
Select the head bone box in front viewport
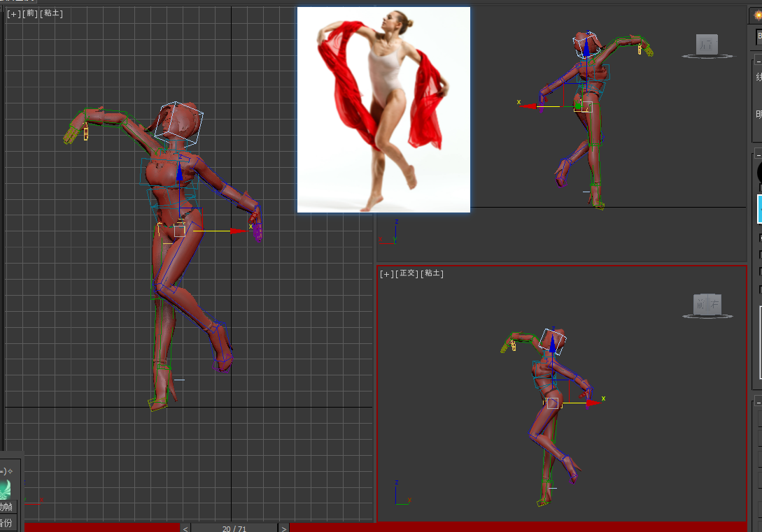[181, 122]
